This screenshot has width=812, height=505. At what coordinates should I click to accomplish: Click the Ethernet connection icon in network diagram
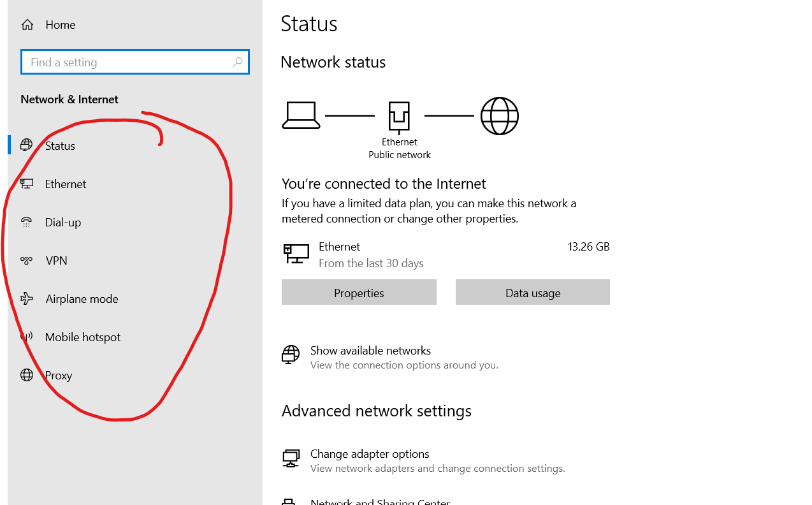pos(399,117)
